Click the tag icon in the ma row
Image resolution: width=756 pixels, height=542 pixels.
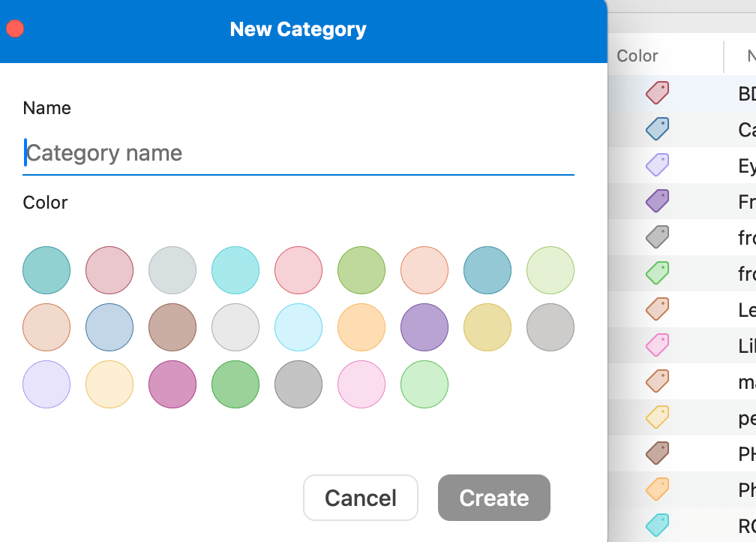pyautogui.click(x=658, y=381)
